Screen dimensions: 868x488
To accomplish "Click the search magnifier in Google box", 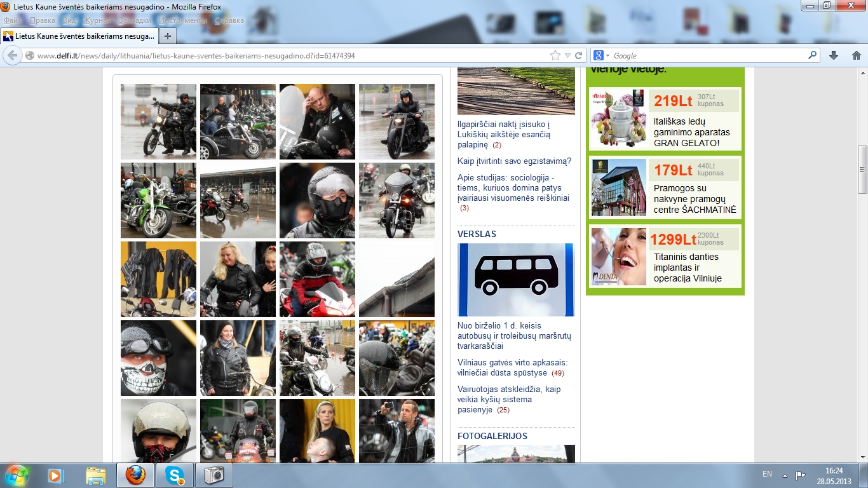I will 812,55.
